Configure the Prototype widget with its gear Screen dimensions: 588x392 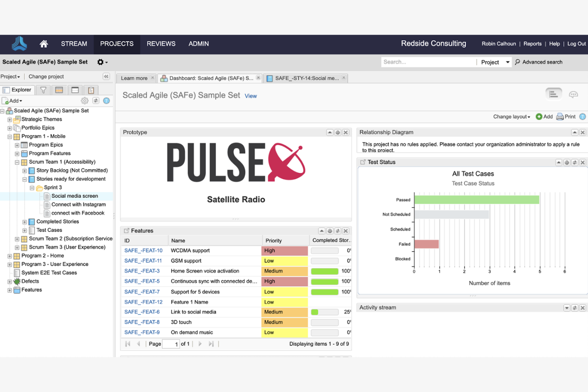338,133
